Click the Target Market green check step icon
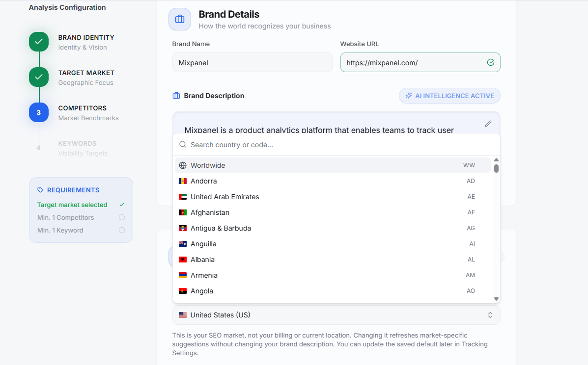Image resolution: width=588 pixels, height=365 pixels. tap(39, 77)
